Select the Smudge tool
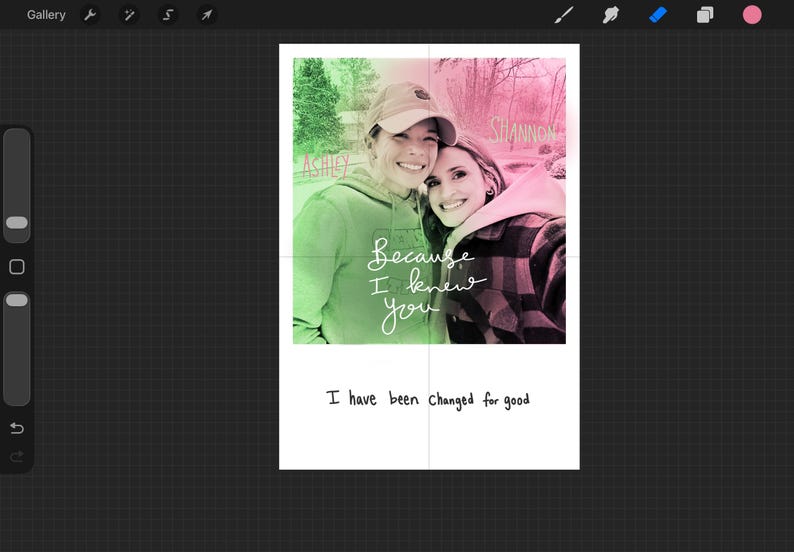This screenshot has width=794, height=552. pos(611,15)
